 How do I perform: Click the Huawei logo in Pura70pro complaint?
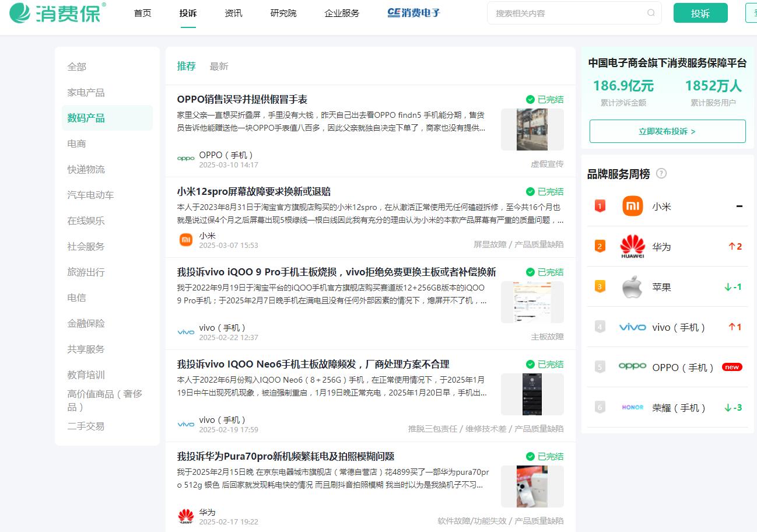click(x=185, y=516)
